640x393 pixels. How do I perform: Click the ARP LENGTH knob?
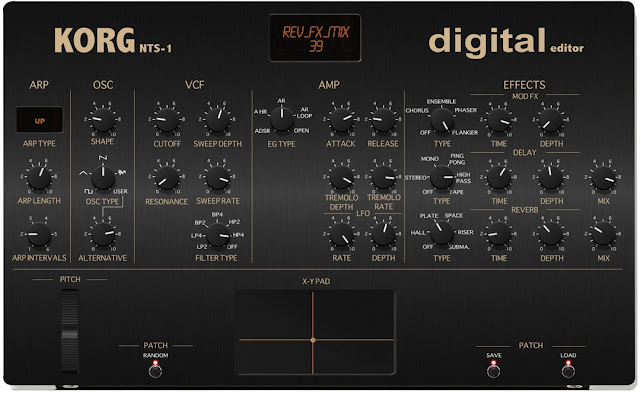click(x=39, y=178)
